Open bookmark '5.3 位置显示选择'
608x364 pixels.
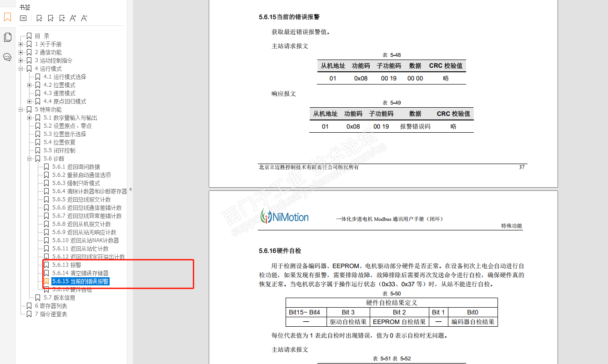point(65,134)
